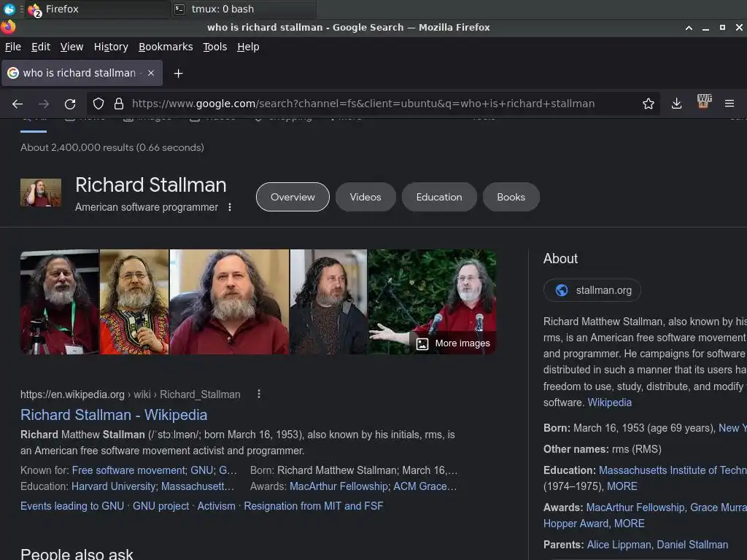Click MORE after Hopper Award
Screen dimensions: 747x560
(630, 524)
